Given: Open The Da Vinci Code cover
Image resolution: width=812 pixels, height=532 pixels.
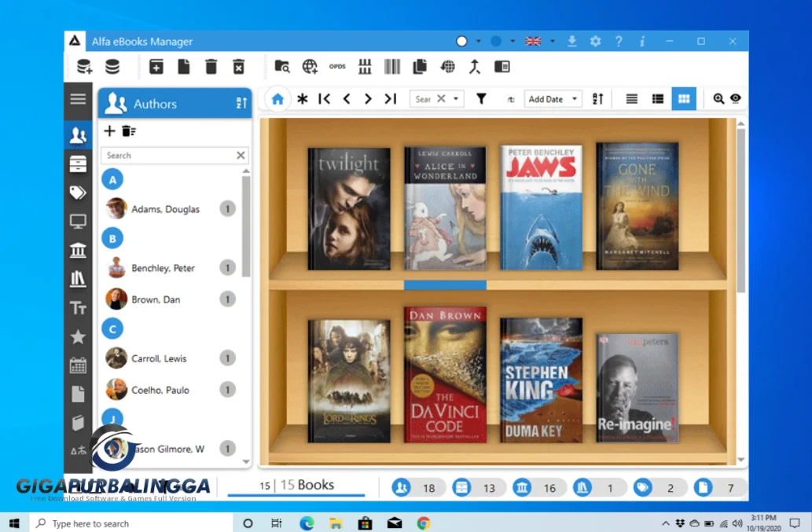Looking at the screenshot, I should pos(445,375).
